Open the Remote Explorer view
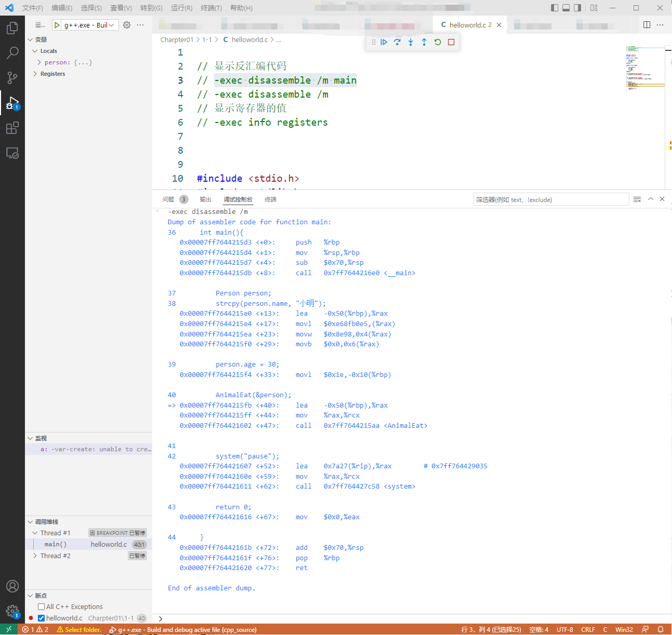The width and height of the screenshot is (672, 635). point(12,153)
